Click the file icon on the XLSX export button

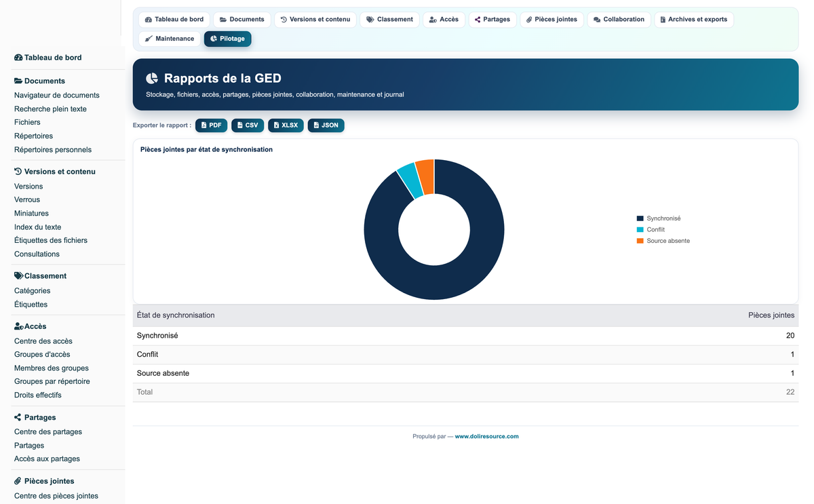[x=276, y=125]
